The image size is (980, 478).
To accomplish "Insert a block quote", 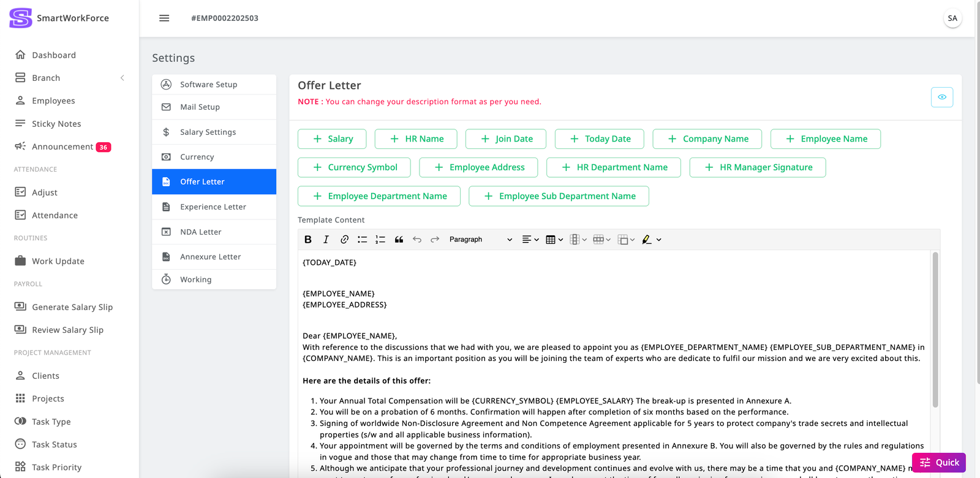I will click(399, 240).
